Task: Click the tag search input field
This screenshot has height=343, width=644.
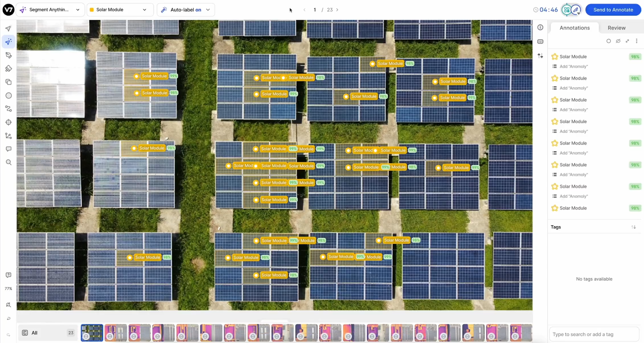Action: point(594,334)
